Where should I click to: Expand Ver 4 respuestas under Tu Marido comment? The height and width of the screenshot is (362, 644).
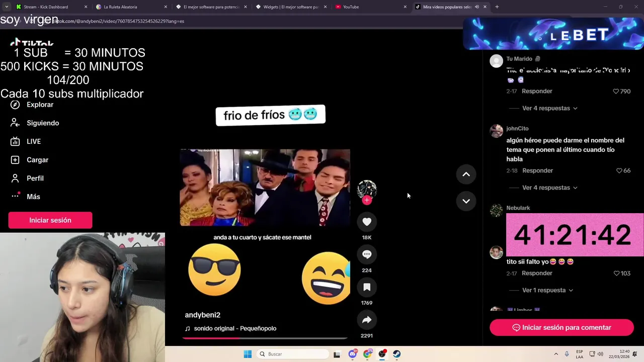[x=549, y=108]
